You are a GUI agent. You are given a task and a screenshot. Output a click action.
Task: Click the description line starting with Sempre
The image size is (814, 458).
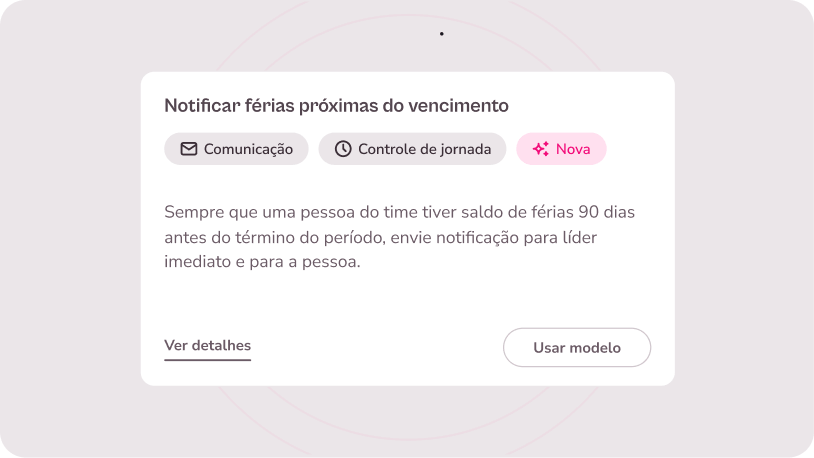pos(400,212)
